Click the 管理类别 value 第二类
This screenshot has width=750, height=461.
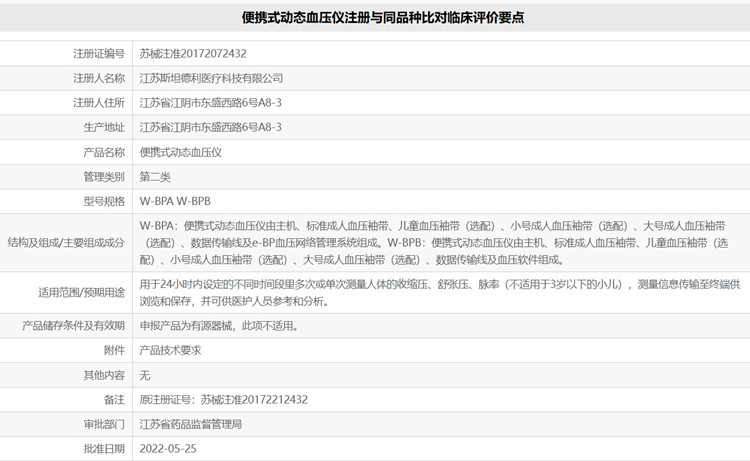pyautogui.click(x=155, y=177)
